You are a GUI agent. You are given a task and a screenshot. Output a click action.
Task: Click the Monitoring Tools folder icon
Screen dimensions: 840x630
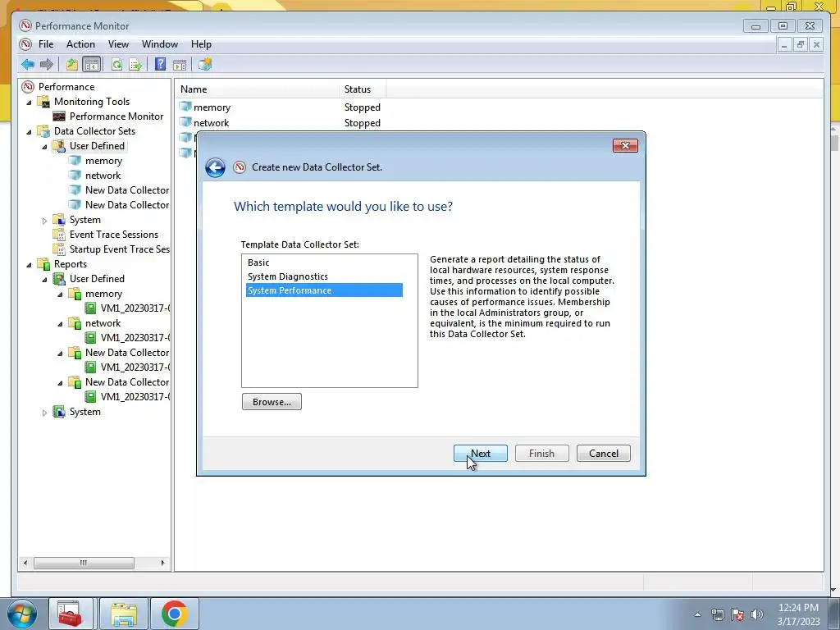pyautogui.click(x=44, y=101)
